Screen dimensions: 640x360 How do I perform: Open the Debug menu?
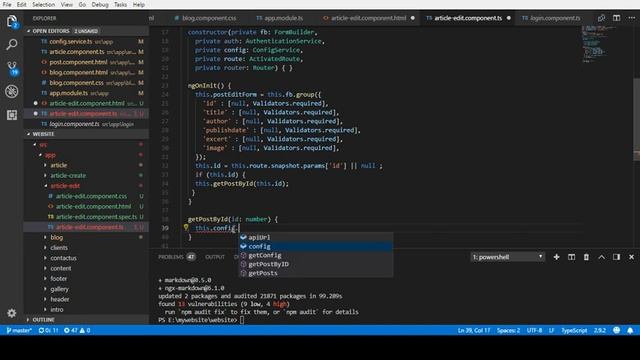(100, 4)
